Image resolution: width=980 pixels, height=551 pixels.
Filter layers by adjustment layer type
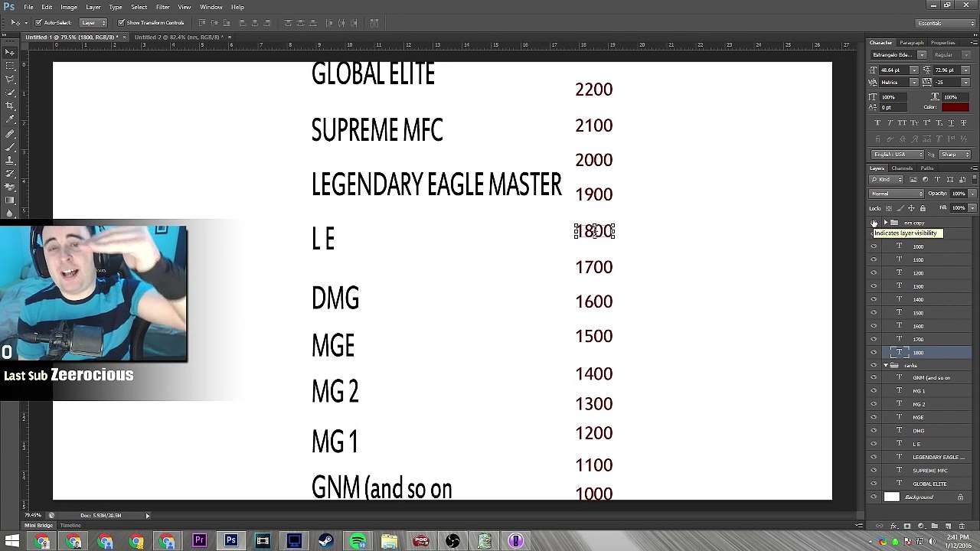click(x=925, y=179)
